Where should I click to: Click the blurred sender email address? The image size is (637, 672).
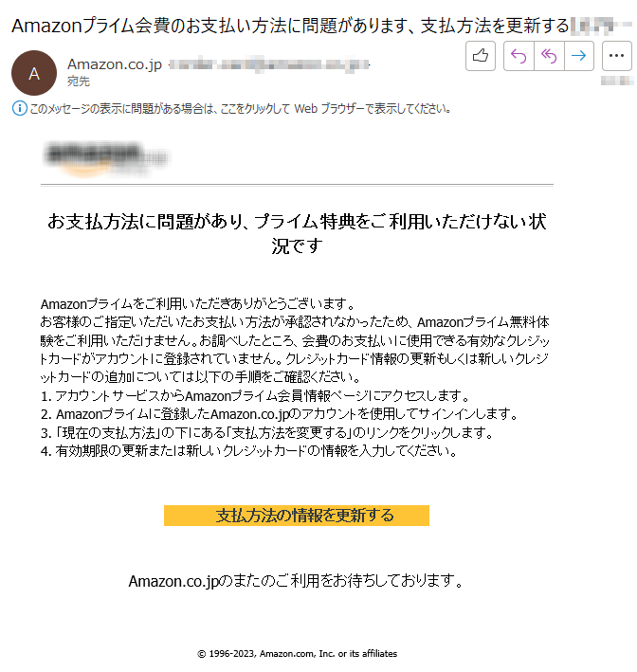click(x=269, y=64)
